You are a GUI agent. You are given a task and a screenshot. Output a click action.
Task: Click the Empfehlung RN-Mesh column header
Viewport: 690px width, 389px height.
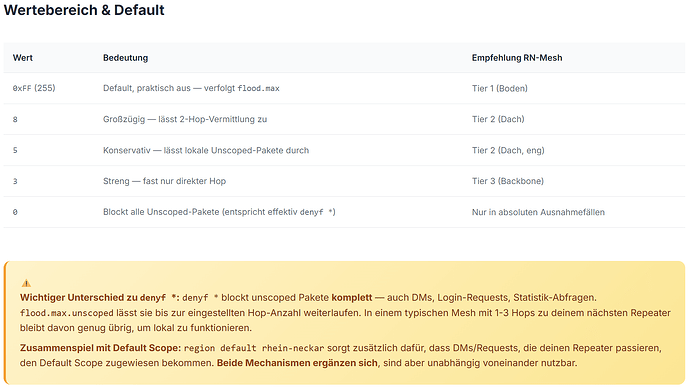(x=517, y=58)
